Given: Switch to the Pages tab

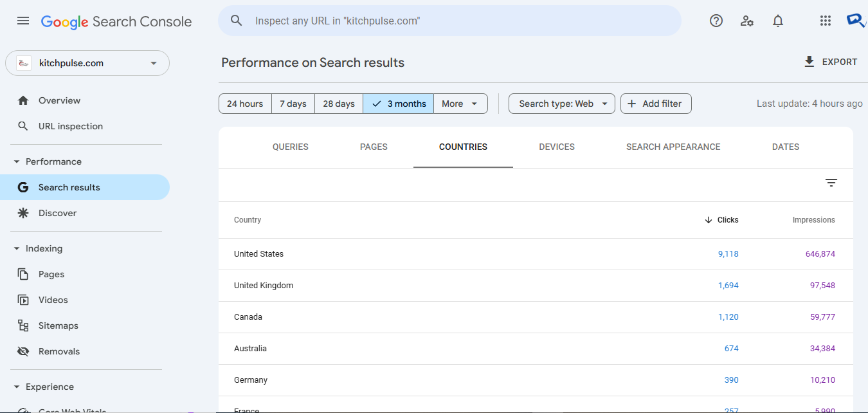Looking at the screenshot, I should click(x=374, y=147).
